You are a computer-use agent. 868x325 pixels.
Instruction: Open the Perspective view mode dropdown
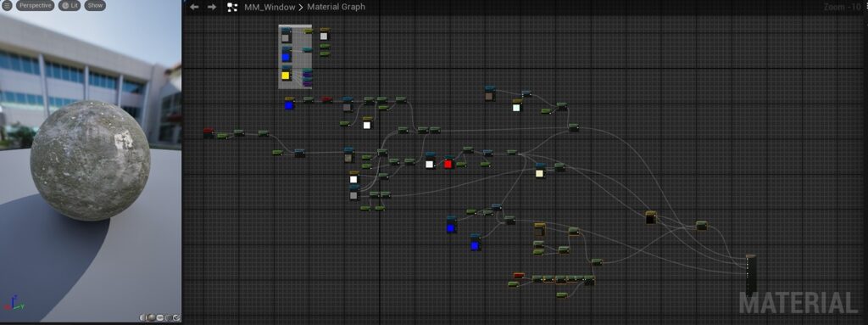click(x=36, y=6)
